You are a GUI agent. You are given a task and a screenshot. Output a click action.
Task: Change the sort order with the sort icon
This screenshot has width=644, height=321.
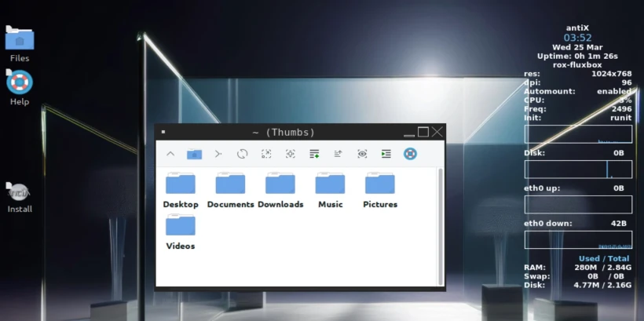point(338,154)
